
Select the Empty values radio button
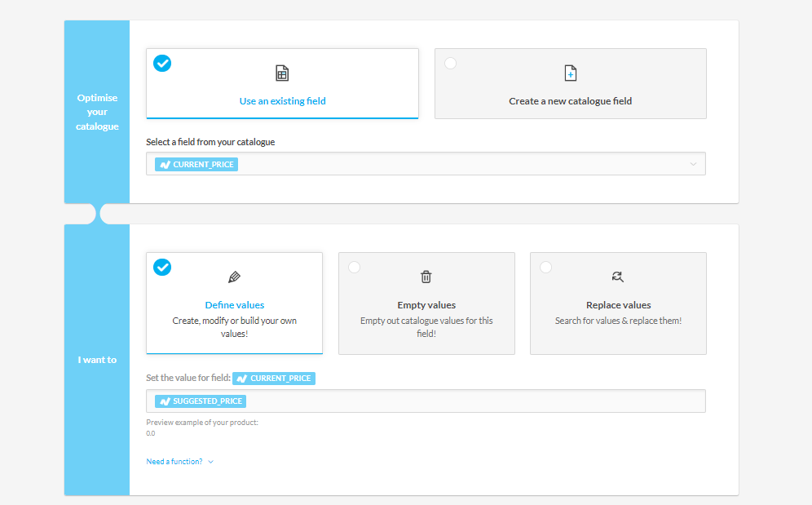click(x=355, y=267)
